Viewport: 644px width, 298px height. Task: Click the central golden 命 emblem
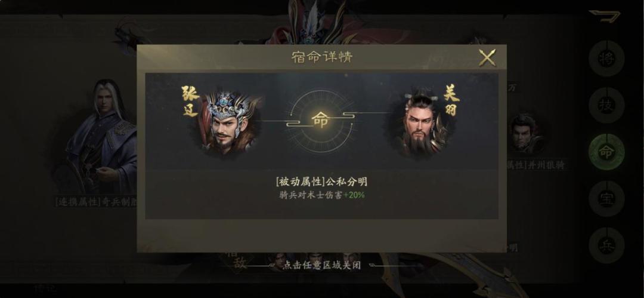point(320,121)
